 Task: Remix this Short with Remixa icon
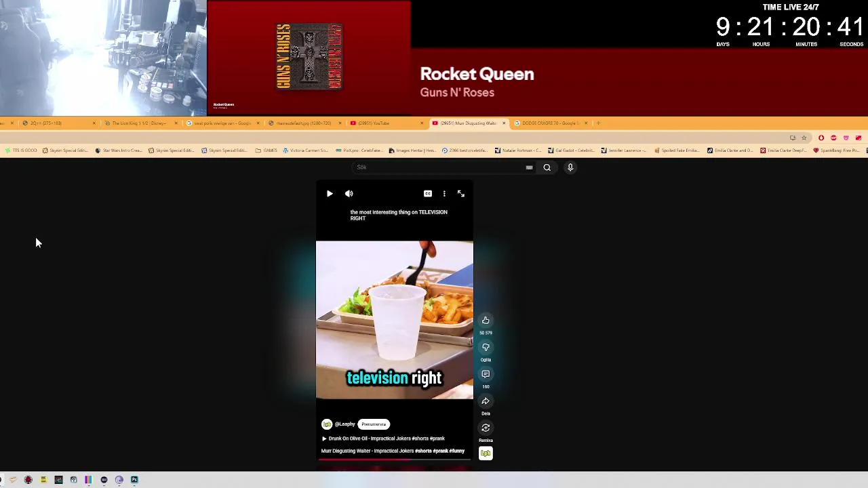point(486,428)
